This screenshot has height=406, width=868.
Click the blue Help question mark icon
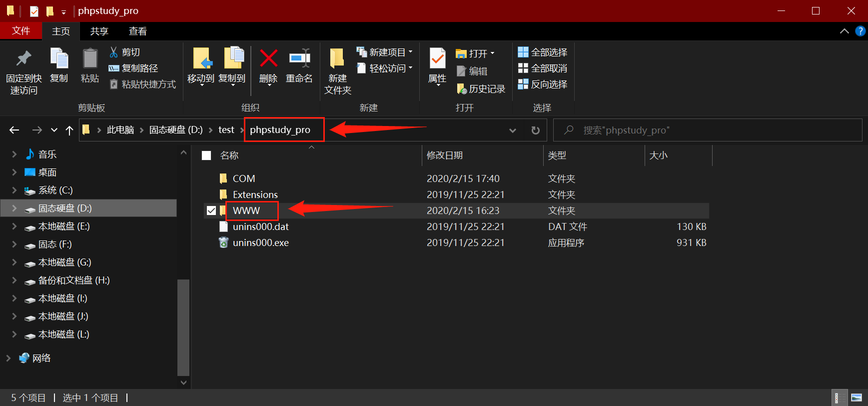point(861,31)
